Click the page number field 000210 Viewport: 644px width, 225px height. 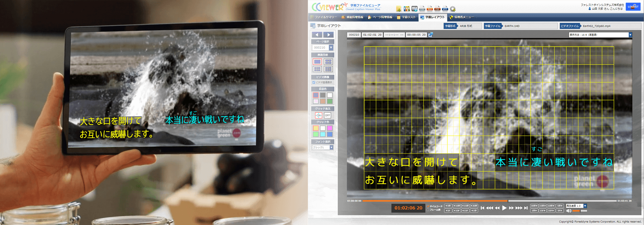click(x=354, y=35)
